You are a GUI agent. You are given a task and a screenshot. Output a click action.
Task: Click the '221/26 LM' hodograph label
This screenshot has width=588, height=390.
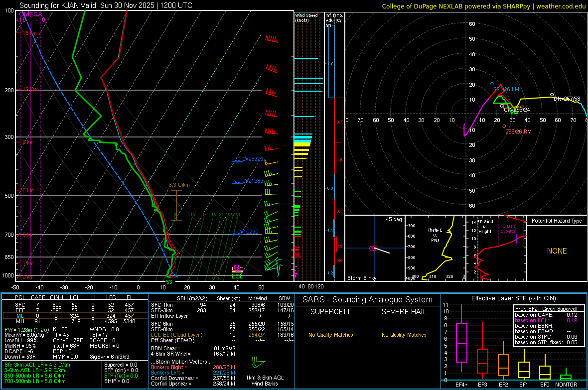click(x=506, y=89)
